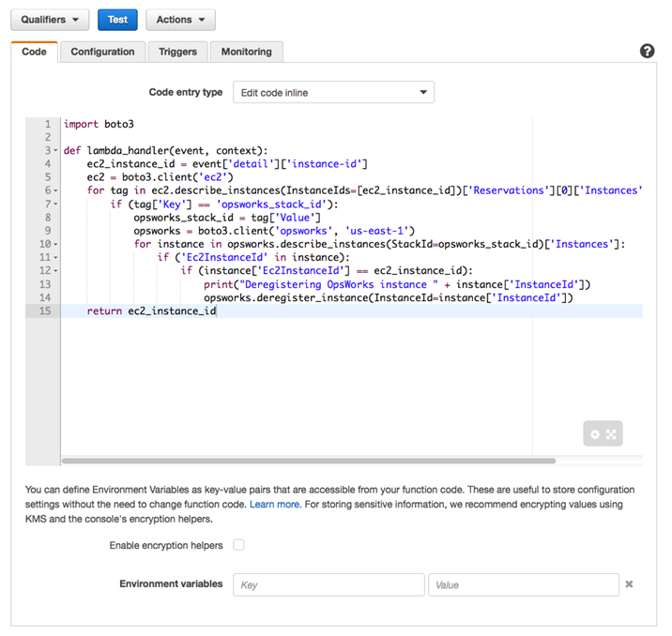Collapse the code fold on line 11
This screenshot has height=636, width=672.
tap(55, 257)
